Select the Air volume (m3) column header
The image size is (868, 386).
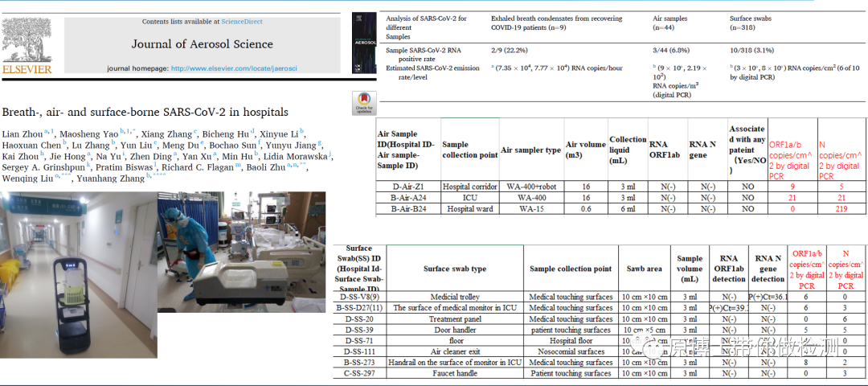(x=585, y=149)
